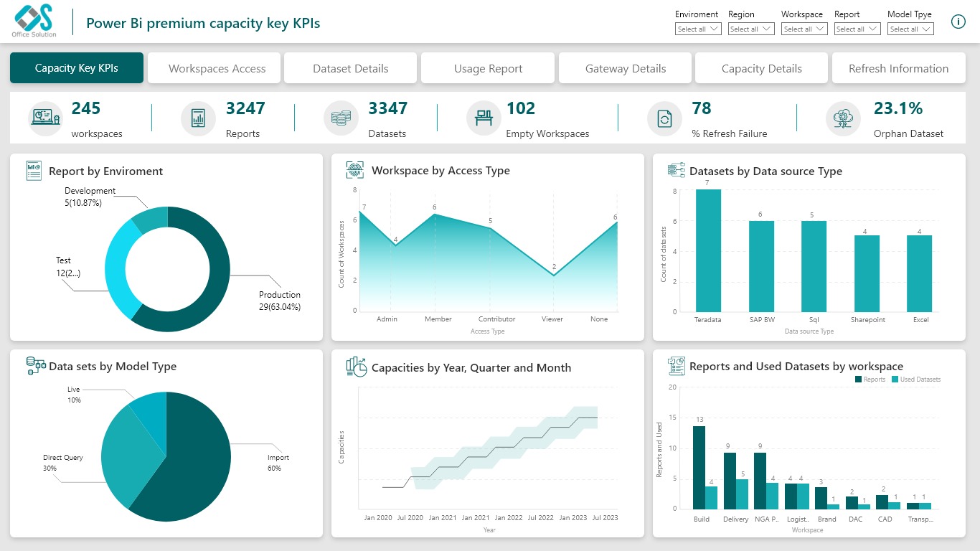This screenshot has width=980, height=551.
Task: Switch to the Workspaces Access tab
Action: (x=217, y=68)
